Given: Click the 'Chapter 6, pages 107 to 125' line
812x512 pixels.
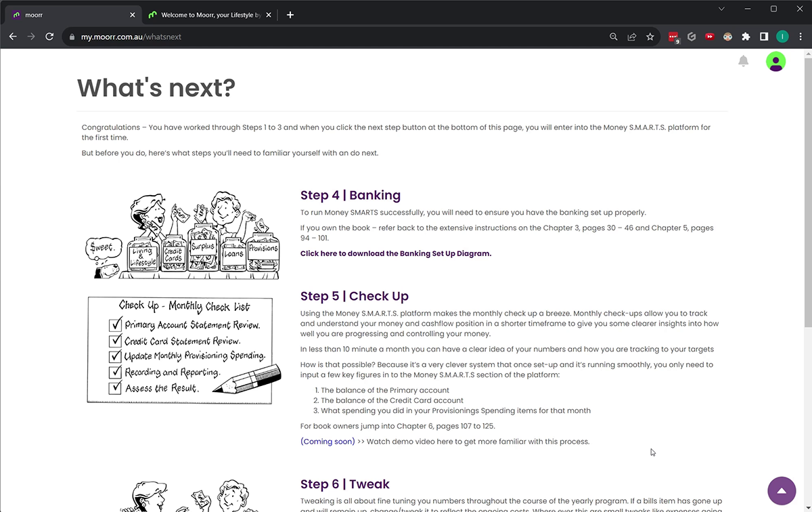Looking at the screenshot, I should 398,426.
